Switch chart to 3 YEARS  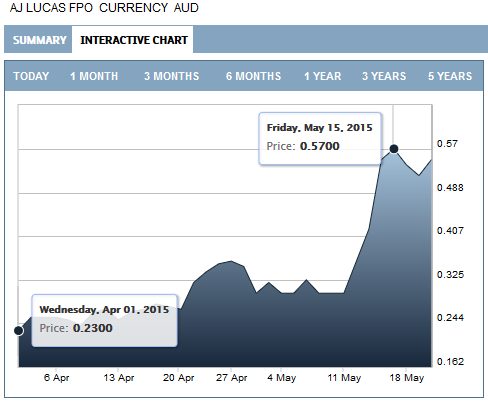384,76
